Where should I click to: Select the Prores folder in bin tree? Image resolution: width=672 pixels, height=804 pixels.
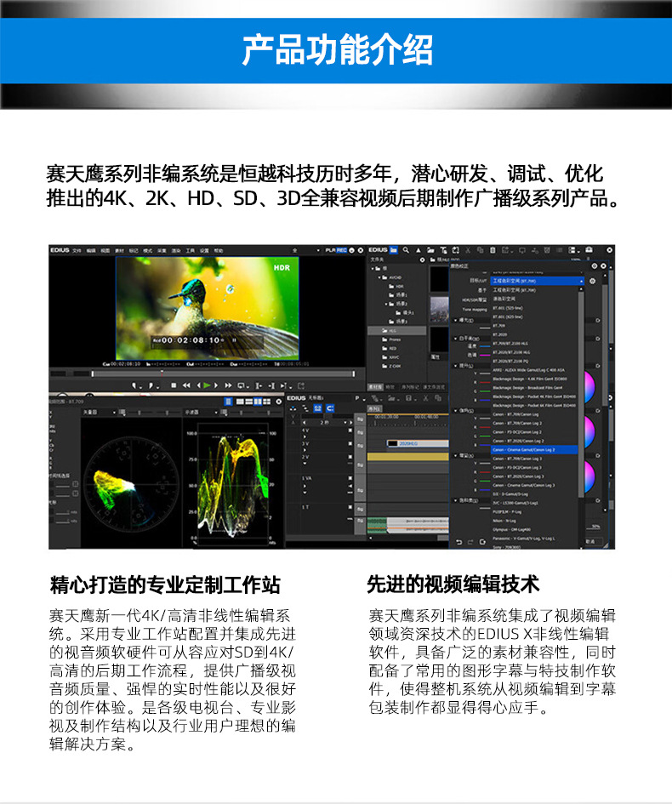392,339
